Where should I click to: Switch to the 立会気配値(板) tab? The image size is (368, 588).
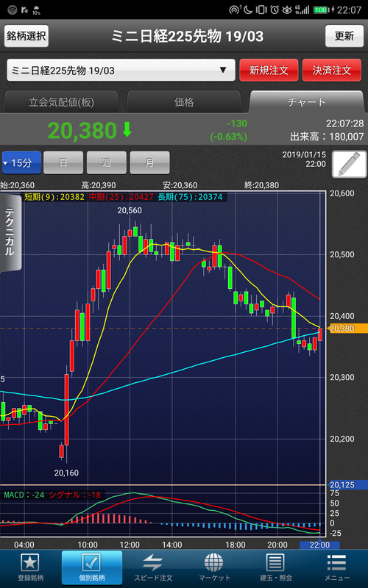61,102
